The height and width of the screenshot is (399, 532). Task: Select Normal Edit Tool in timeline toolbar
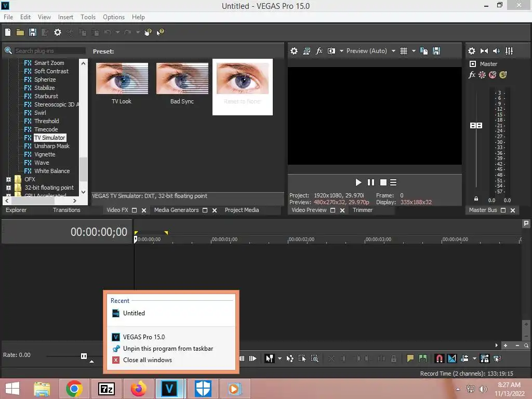(x=270, y=358)
